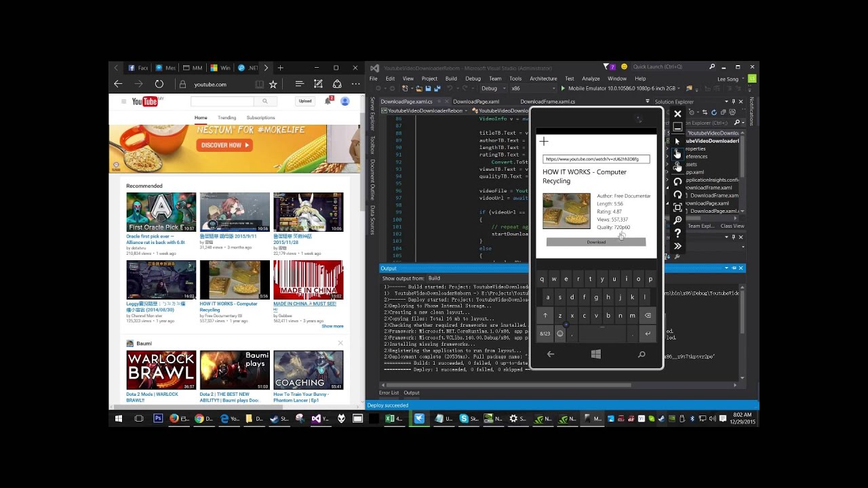Image resolution: width=868 pixels, height=488 pixels.
Task: Start Mobile Emulator debug play button
Action: [x=563, y=88]
